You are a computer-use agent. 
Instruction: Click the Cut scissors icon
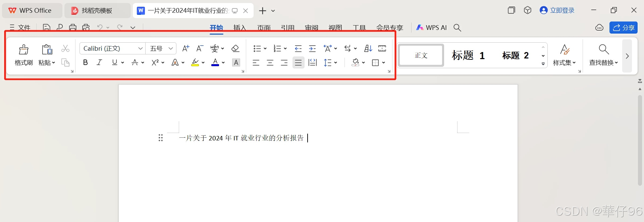[65, 49]
